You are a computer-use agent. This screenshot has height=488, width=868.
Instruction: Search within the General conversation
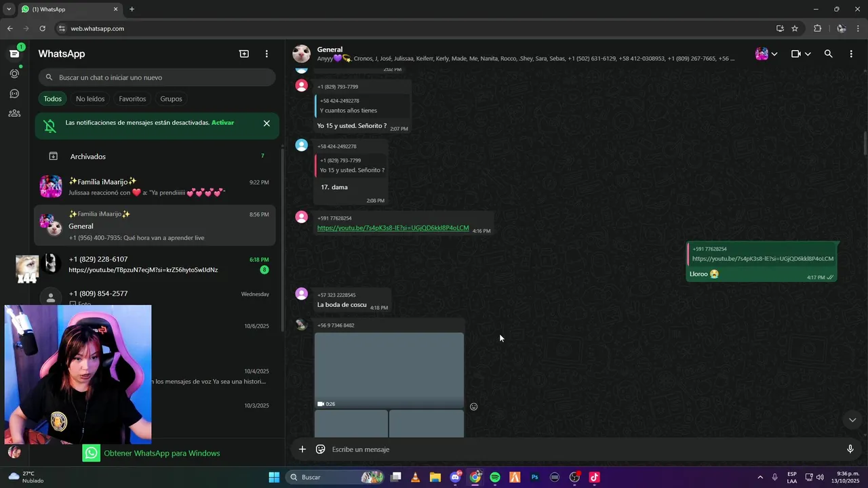828,54
